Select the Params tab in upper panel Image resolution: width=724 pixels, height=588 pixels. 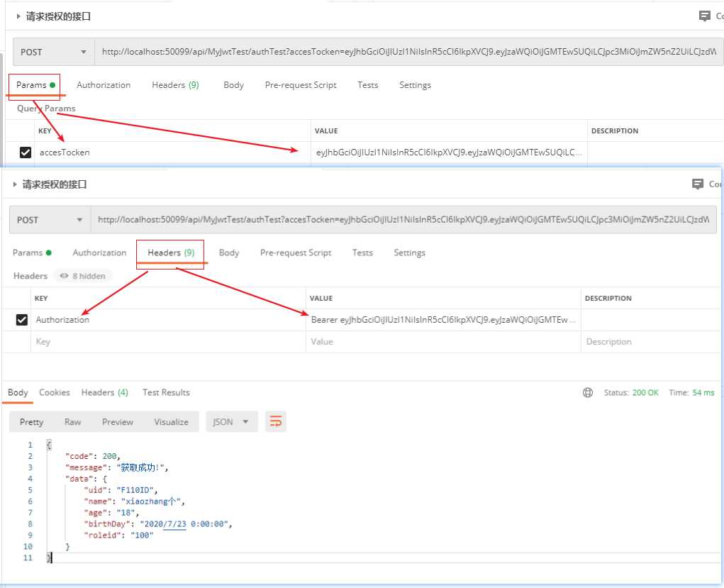pos(35,85)
